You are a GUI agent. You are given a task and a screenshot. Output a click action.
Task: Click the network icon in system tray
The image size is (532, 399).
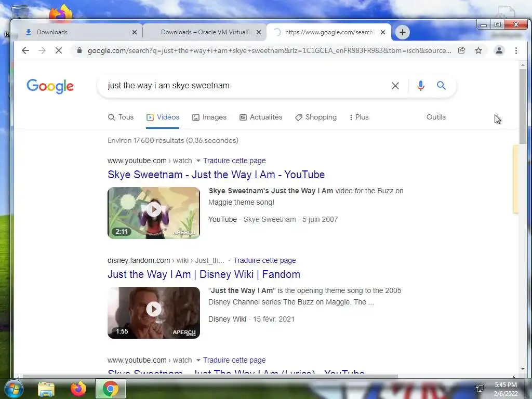coord(480,389)
